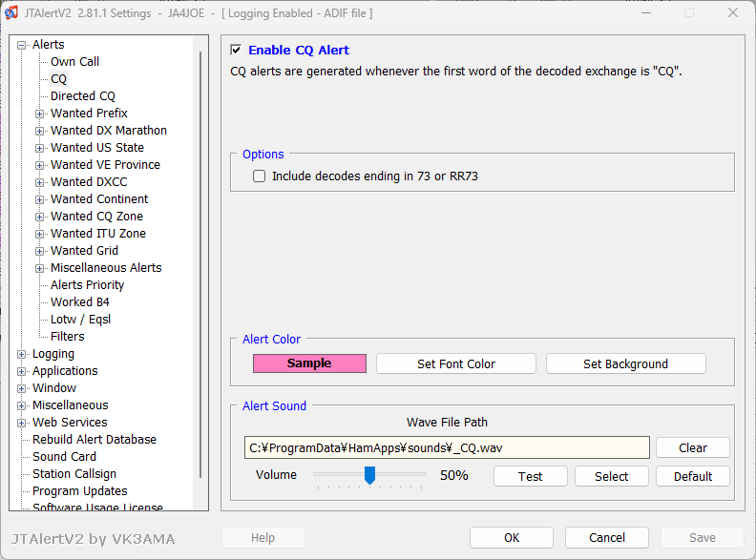Expand the Wanted CQ Zone node
The width and height of the screenshot is (756, 560).
tap(39, 217)
